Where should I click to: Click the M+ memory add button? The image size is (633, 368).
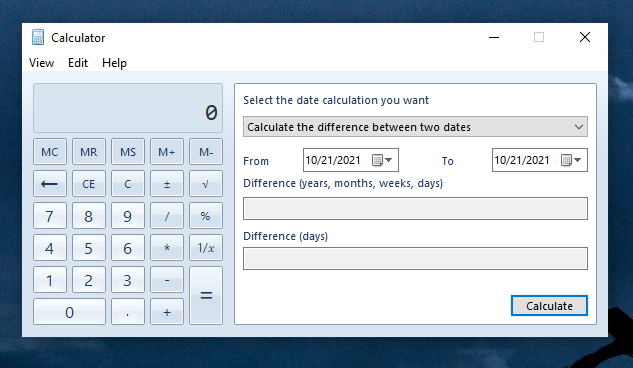[x=167, y=152]
